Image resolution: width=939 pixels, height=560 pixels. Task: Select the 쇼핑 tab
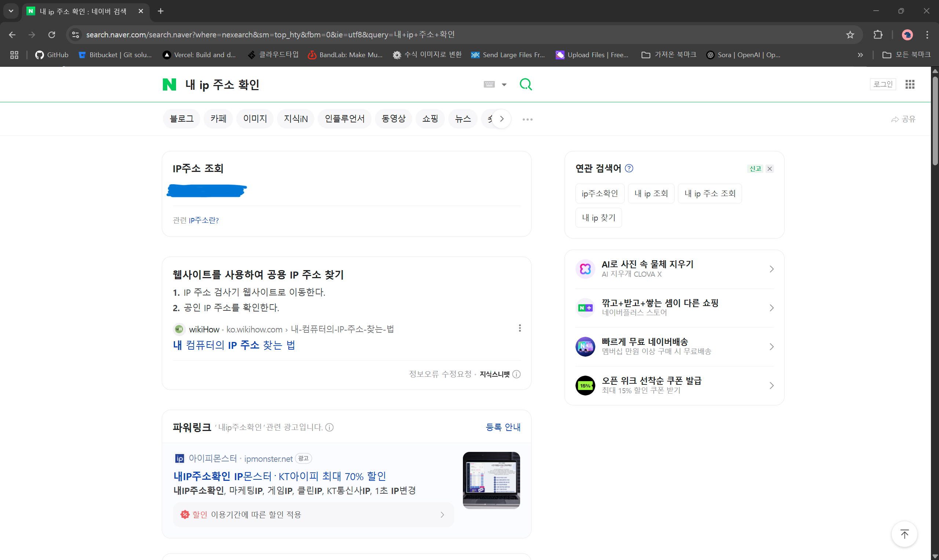coord(430,119)
